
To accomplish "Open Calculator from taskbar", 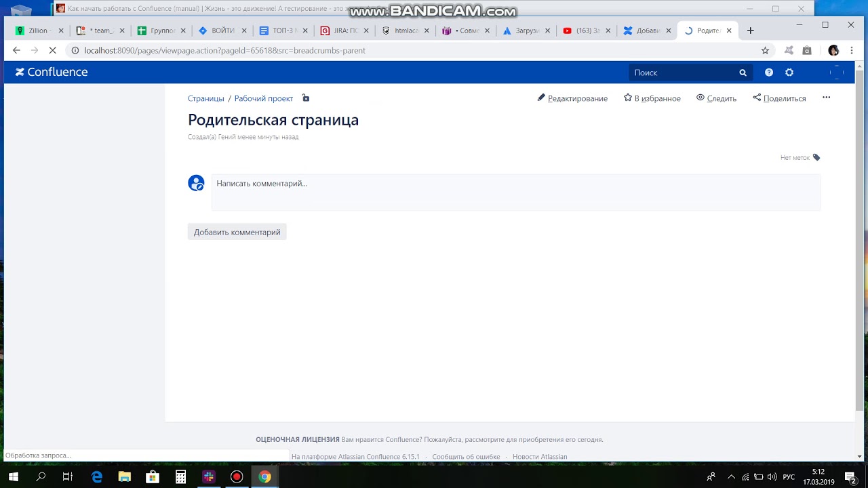I will tap(180, 476).
